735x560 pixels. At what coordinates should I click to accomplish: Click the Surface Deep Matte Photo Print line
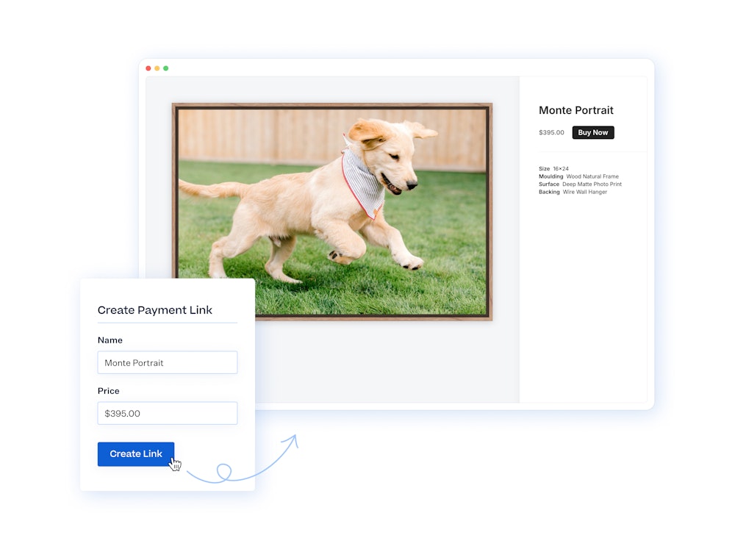pos(580,184)
